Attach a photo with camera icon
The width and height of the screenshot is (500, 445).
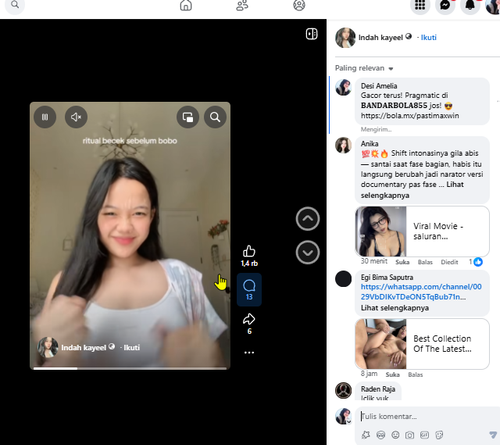click(410, 435)
